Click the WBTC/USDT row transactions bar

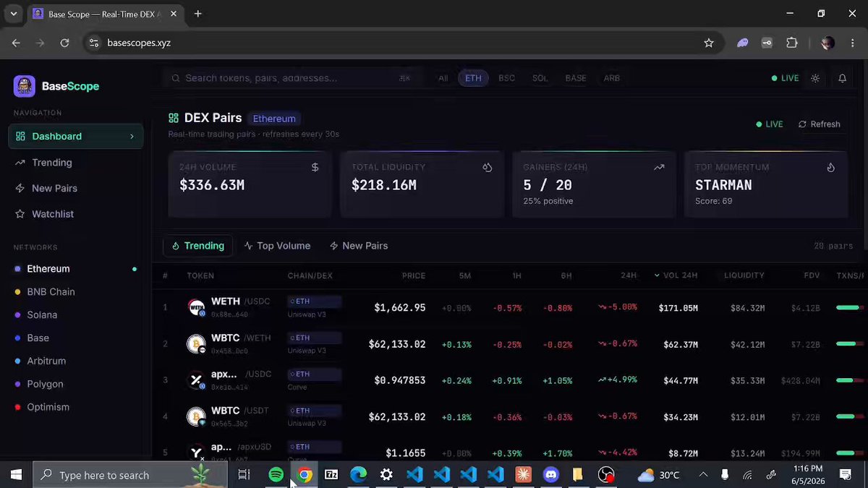[851, 416]
